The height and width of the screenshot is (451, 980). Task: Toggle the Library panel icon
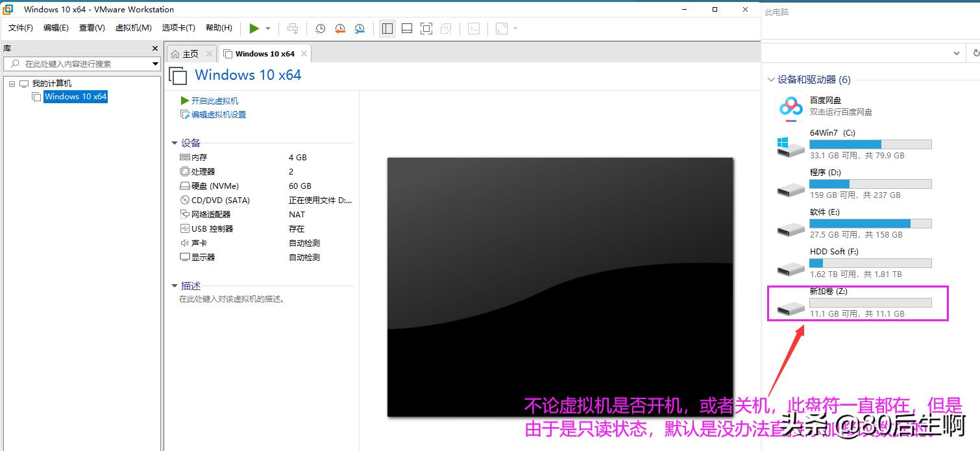[x=387, y=29]
